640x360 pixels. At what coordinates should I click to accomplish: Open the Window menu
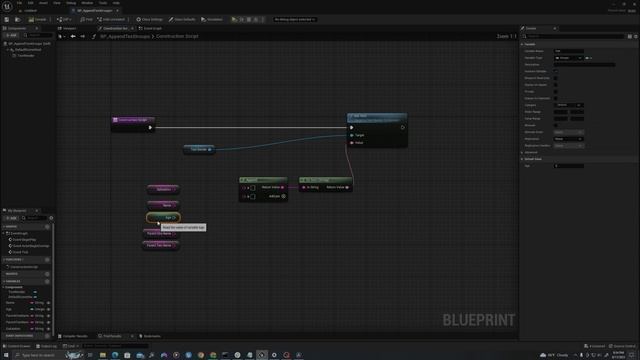click(x=87, y=3)
